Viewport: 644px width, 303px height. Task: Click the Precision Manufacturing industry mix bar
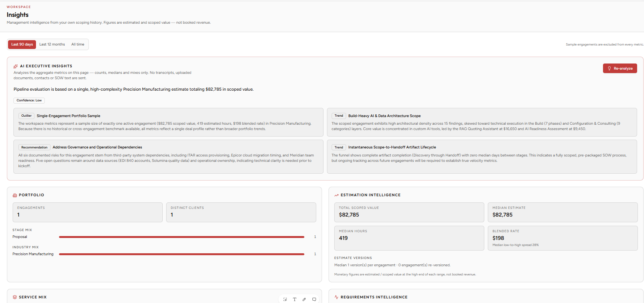coord(181,254)
